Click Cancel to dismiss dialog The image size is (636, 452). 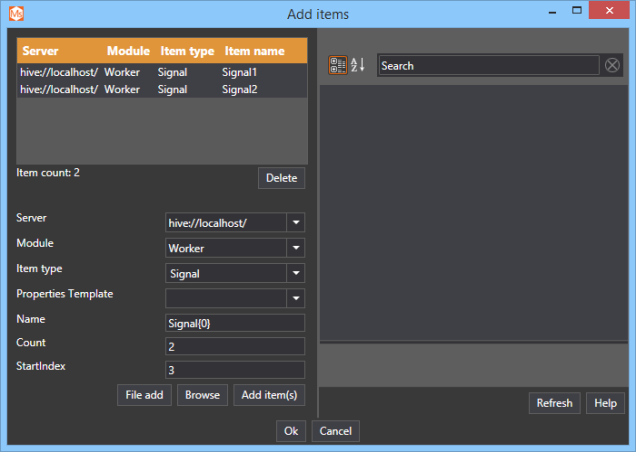coord(335,431)
